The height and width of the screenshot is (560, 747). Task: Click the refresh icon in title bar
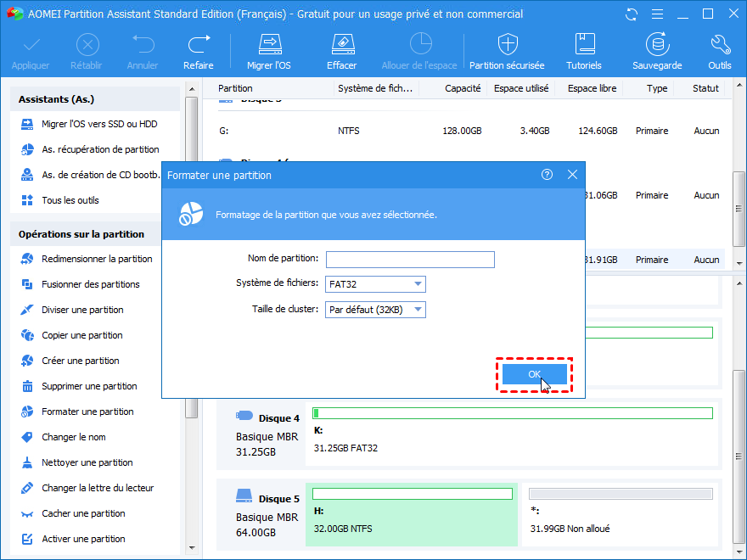632,14
